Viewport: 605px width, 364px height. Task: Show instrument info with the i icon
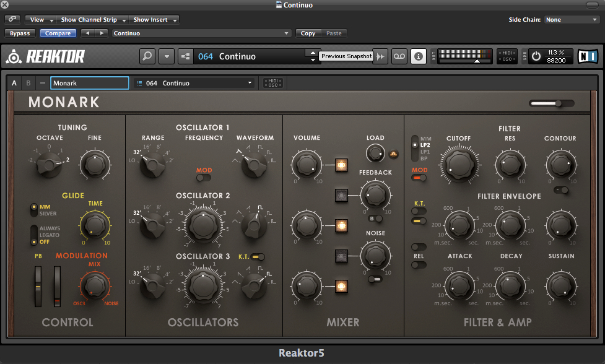(419, 56)
